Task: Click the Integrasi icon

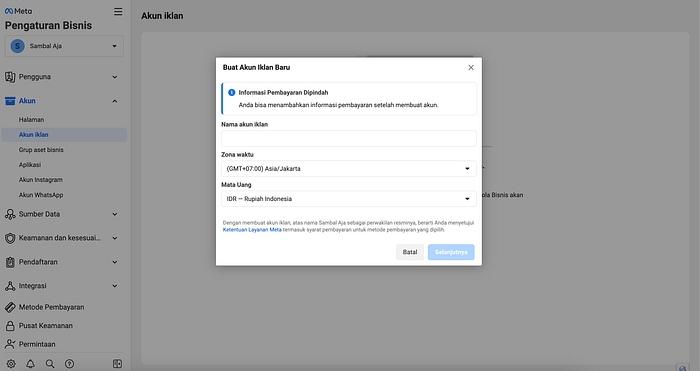Action: point(10,286)
